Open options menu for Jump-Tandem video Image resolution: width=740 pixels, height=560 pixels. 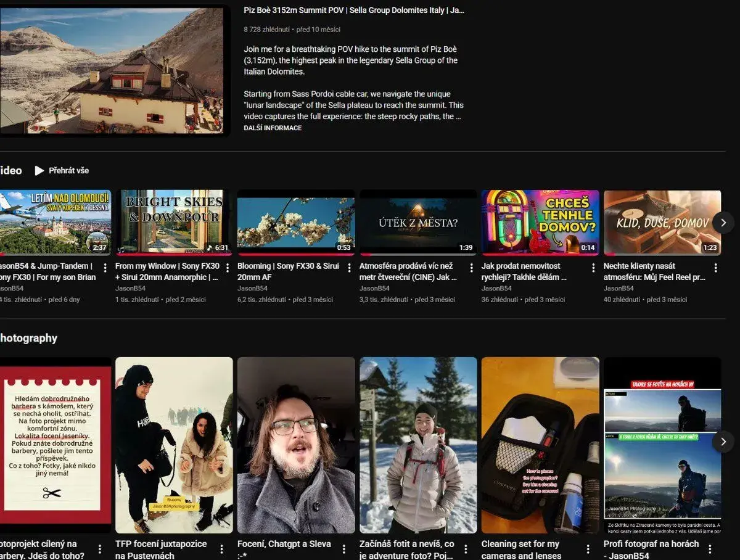click(x=105, y=268)
